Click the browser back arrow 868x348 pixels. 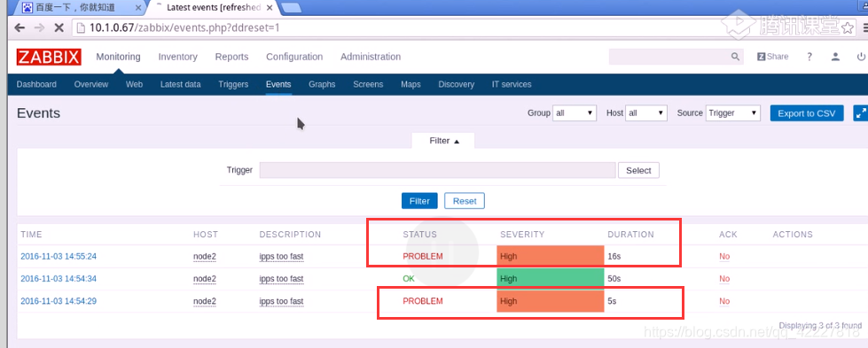pyautogui.click(x=20, y=27)
